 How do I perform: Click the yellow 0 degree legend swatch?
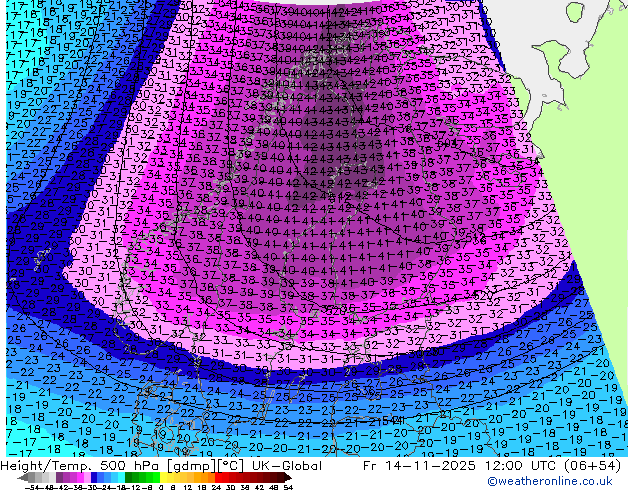click(163, 477)
